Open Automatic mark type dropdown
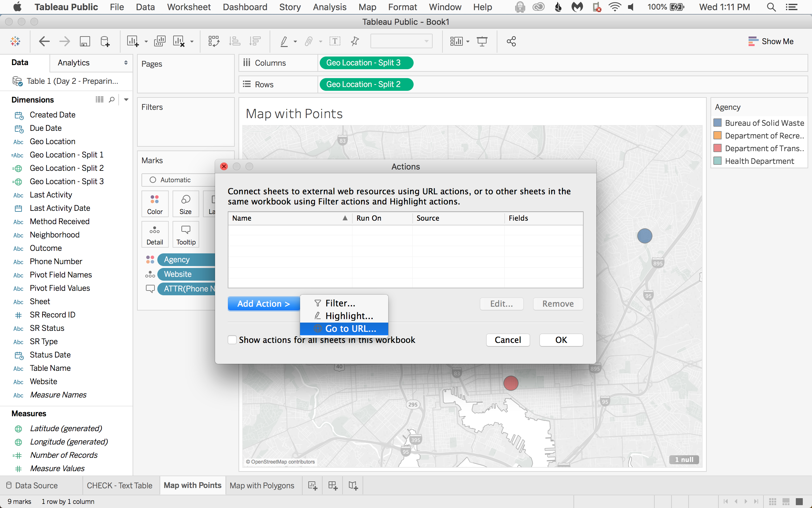The width and height of the screenshot is (812, 508). (178, 180)
